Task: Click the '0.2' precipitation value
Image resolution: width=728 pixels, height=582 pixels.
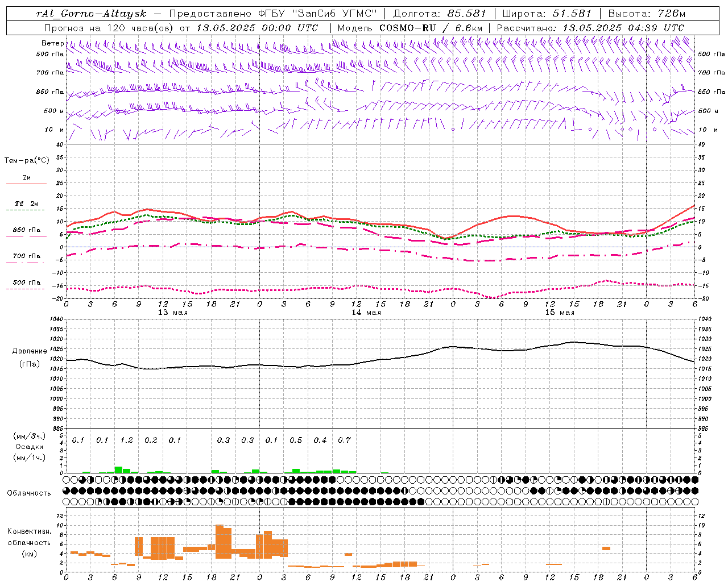Action: click(x=151, y=440)
